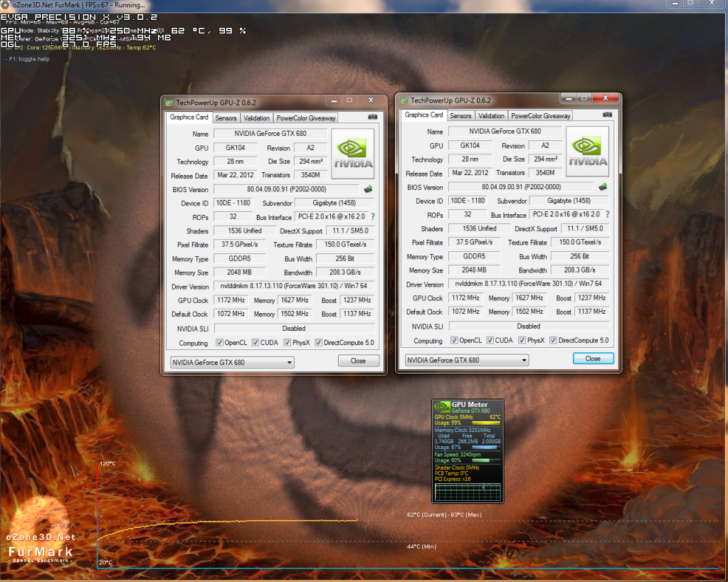Click the NVIDIA eye icon in GPU Meter gadget

coord(442,407)
